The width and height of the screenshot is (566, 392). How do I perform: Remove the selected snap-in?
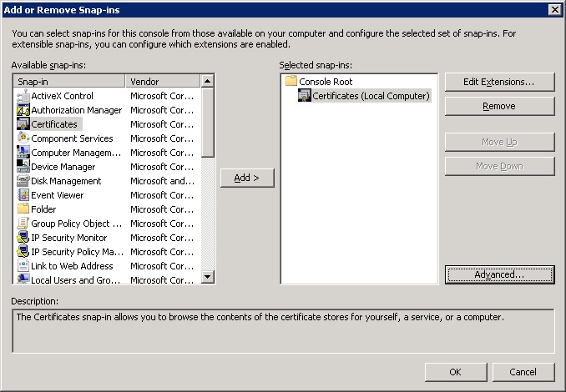click(x=499, y=107)
